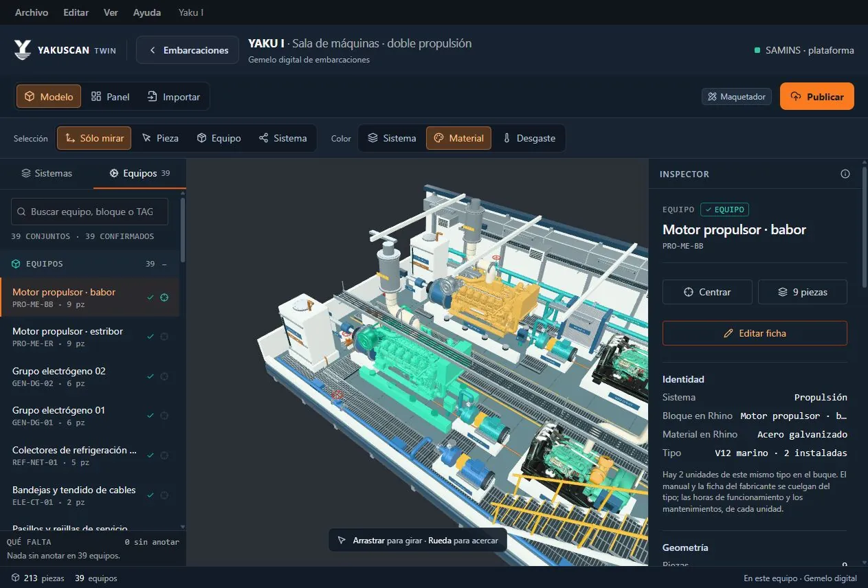Click the pencil icon on Editar ficha
The width and height of the screenshot is (868, 588).
coord(728,333)
